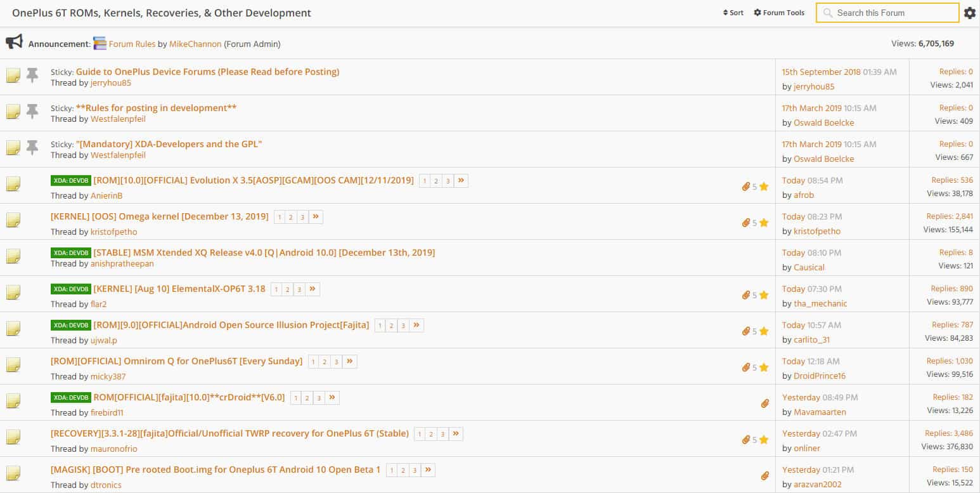Click rating star on Illusion Project row

pyautogui.click(x=764, y=331)
